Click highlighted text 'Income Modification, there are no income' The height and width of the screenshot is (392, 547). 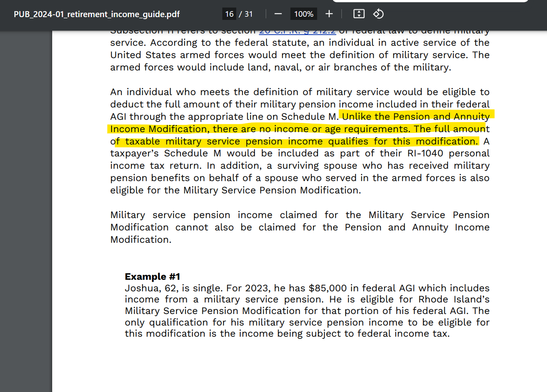(210, 129)
